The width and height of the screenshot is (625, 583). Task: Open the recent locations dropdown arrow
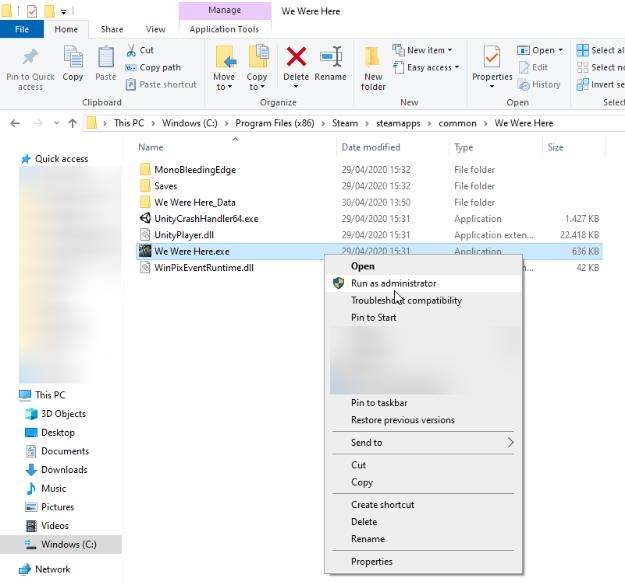pos(57,124)
